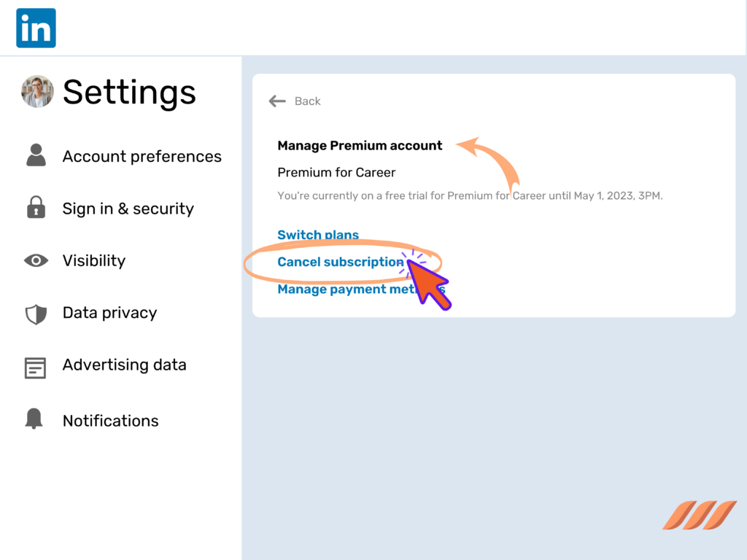Click the Notifications bell icon
Viewport: 747px width, 560px height.
(36, 418)
